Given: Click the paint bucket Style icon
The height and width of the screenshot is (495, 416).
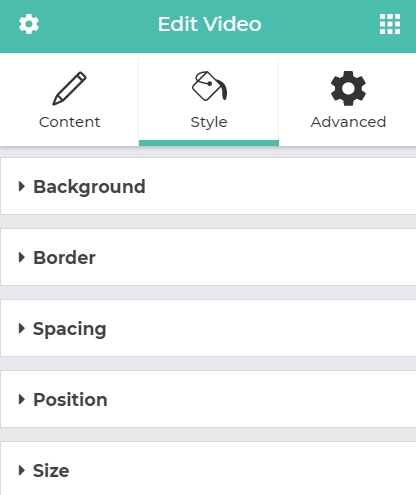Looking at the screenshot, I should [209, 86].
